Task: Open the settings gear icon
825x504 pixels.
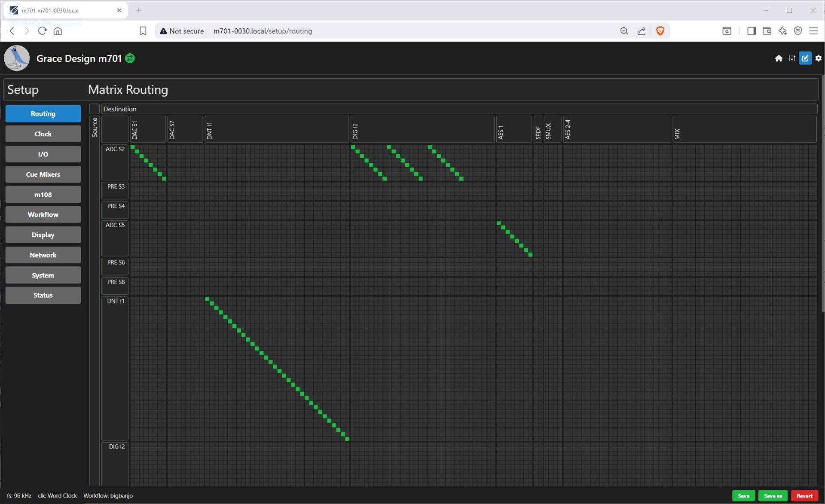Action: pyautogui.click(x=819, y=58)
